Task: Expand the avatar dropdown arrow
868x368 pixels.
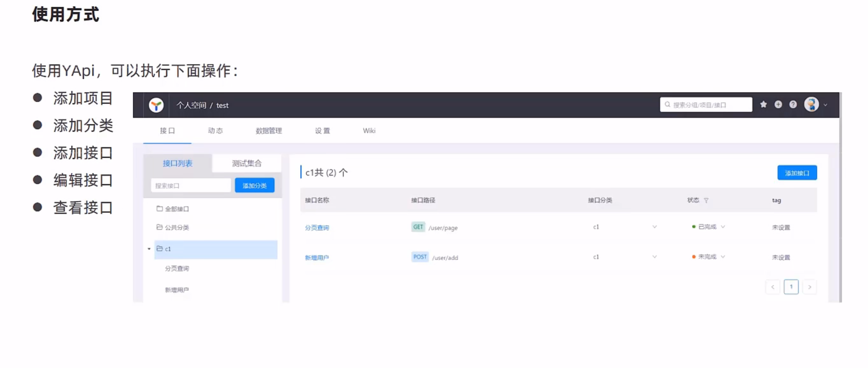Action: [x=825, y=105]
